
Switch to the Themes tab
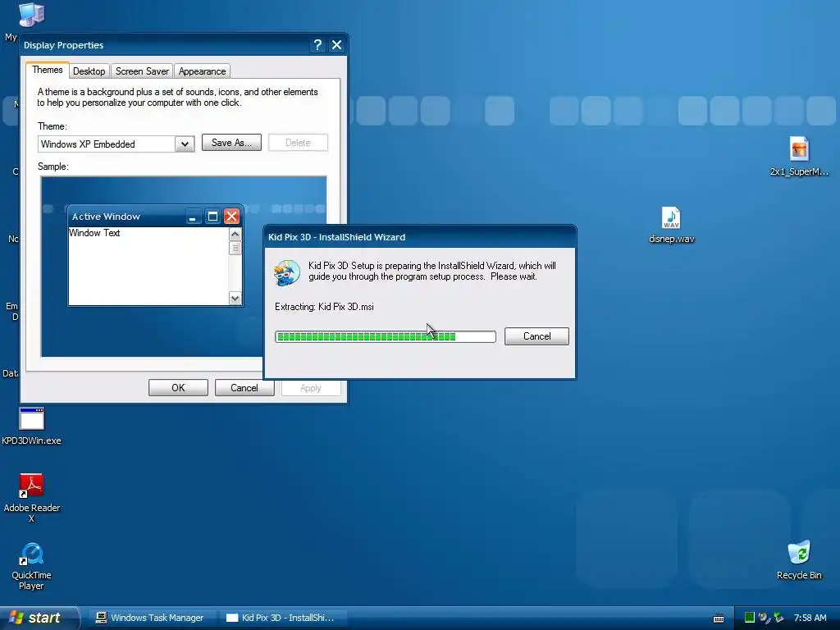(x=47, y=71)
